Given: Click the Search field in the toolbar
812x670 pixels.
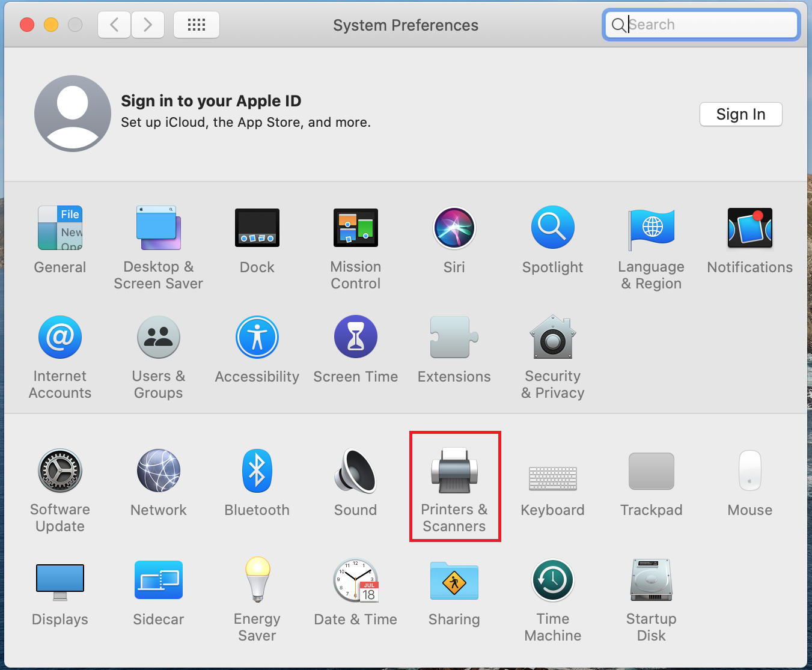Looking at the screenshot, I should coord(701,25).
